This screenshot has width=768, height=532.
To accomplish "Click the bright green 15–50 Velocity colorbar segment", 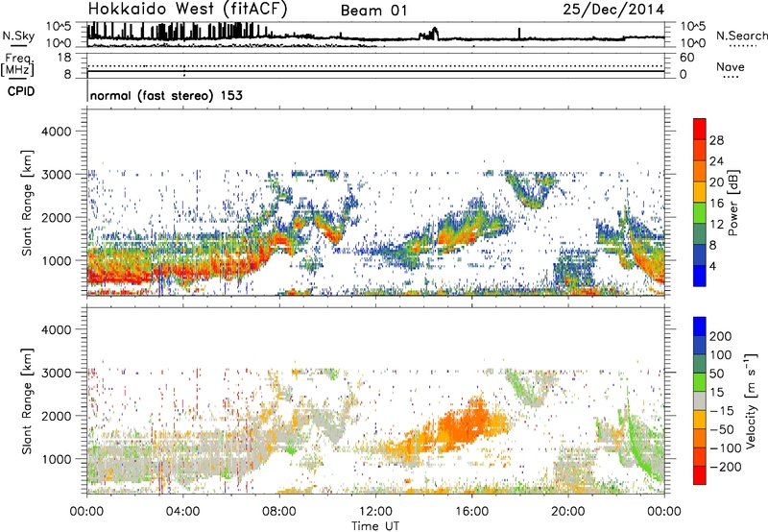I will [x=700, y=382].
